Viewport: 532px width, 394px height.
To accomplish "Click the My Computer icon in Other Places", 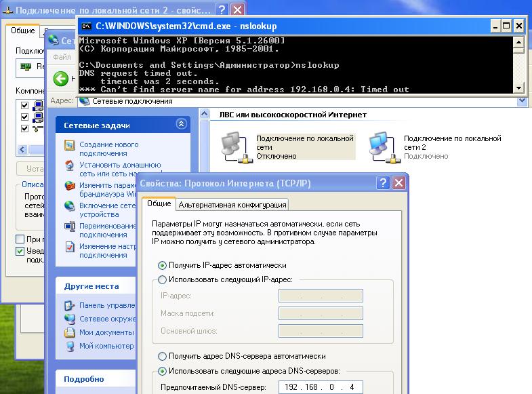I will [70, 346].
